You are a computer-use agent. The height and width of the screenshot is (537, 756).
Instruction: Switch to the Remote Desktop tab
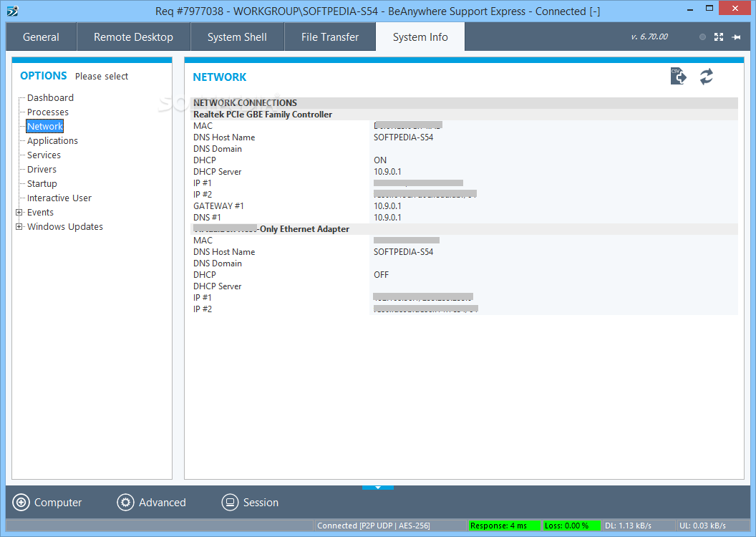point(134,37)
